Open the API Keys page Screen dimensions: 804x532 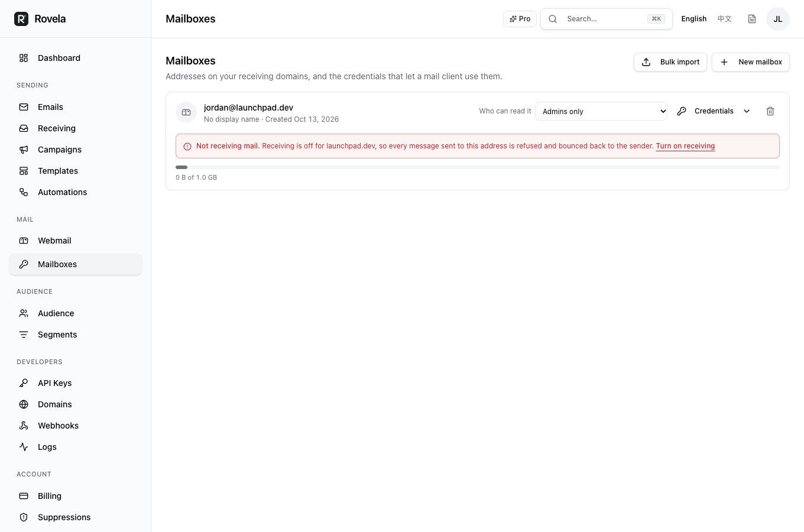tap(75, 383)
